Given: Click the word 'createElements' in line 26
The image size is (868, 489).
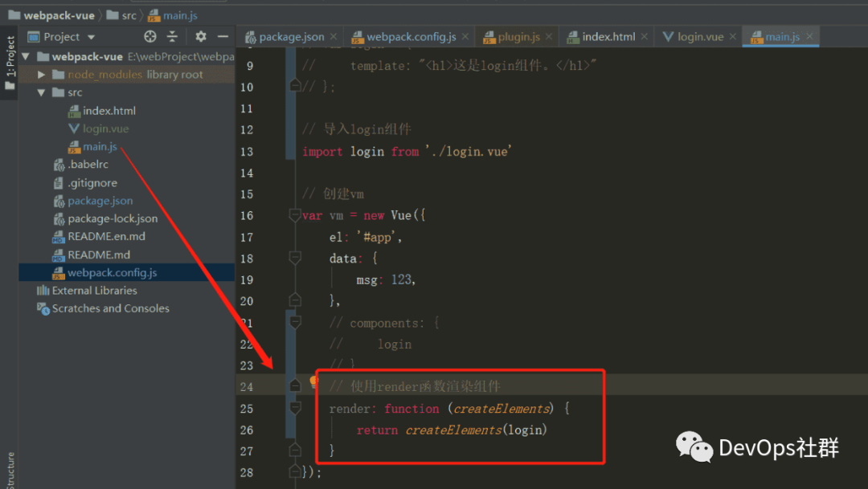Looking at the screenshot, I should pos(453,430).
